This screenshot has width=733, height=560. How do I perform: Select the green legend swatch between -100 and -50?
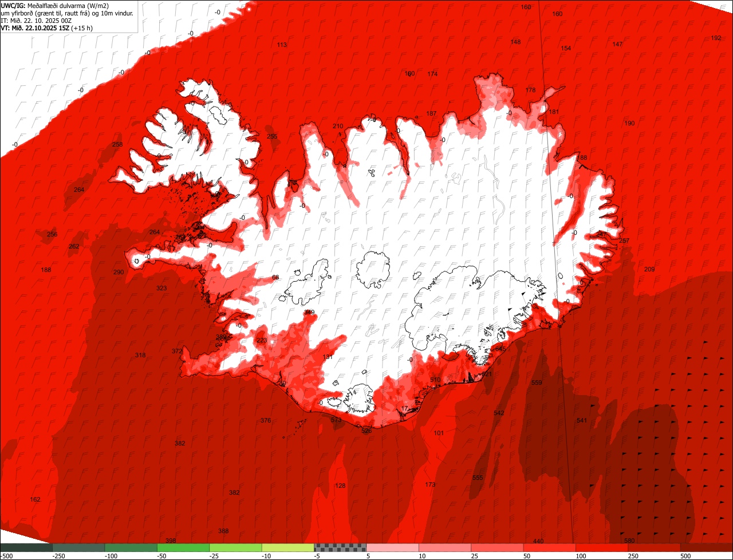pos(131,547)
